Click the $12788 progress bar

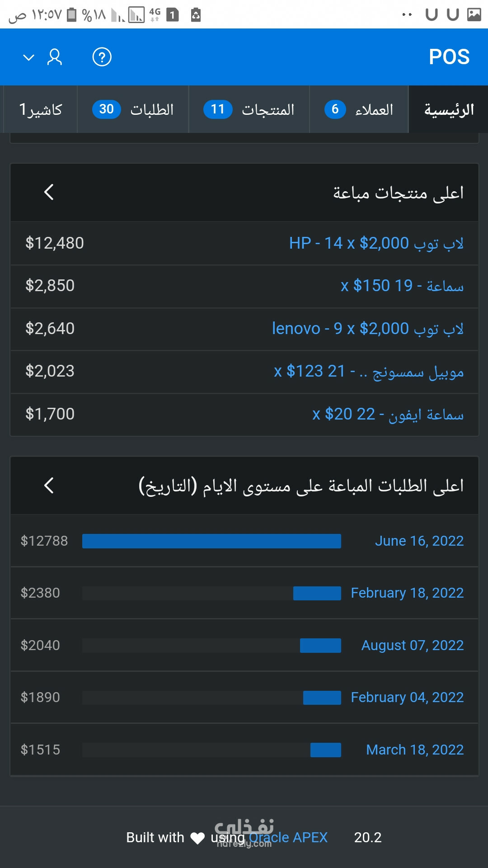[x=211, y=541]
